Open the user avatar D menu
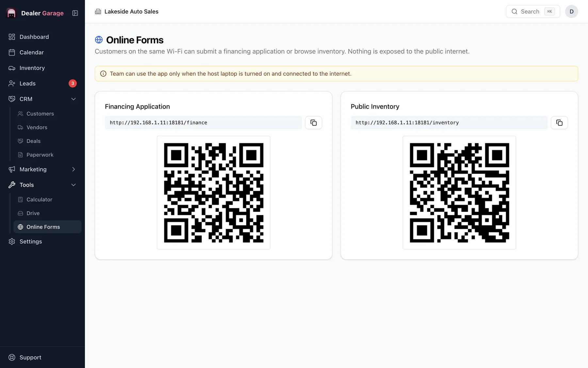 coord(572,11)
